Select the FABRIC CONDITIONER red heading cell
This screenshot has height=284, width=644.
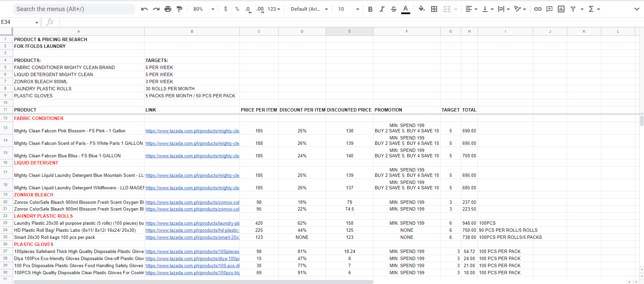point(78,118)
